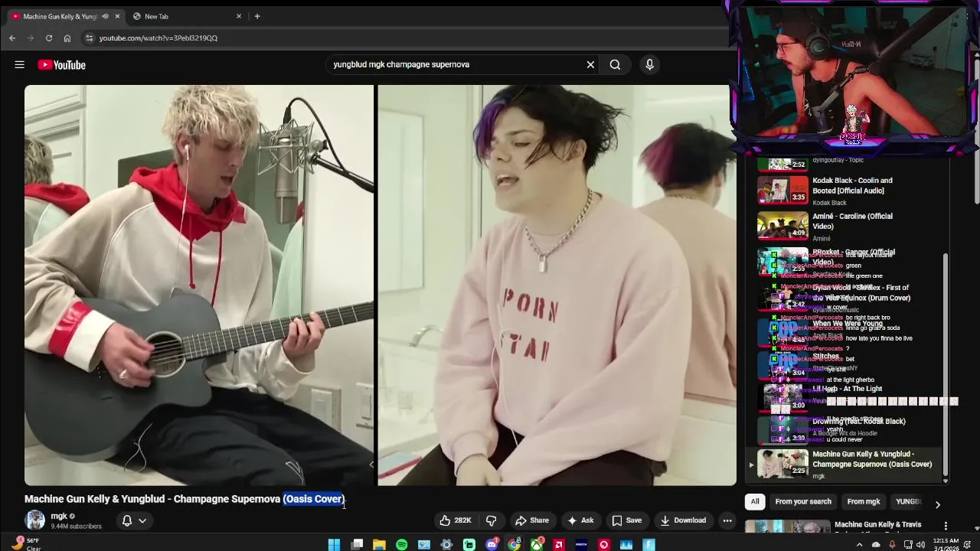Open browser home page
980x551 pixels.
point(67,37)
